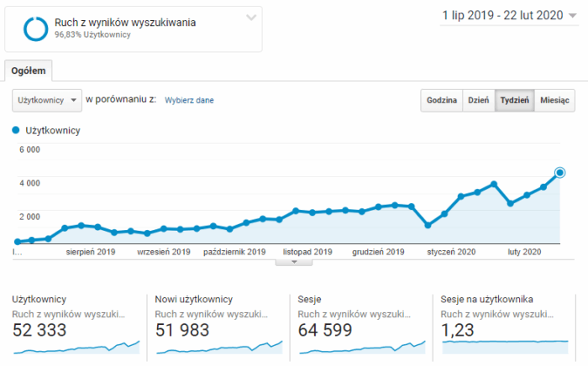Select Dzień time granularity

479,100
